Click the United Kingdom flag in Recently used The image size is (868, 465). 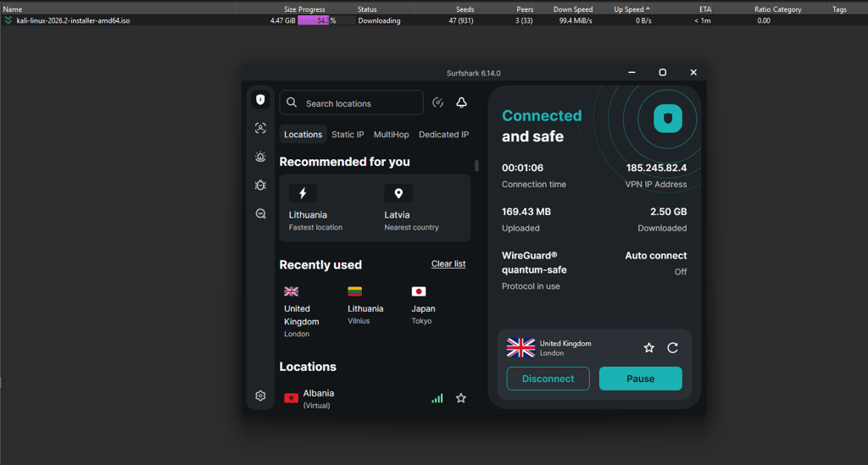click(x=292, y=291)
